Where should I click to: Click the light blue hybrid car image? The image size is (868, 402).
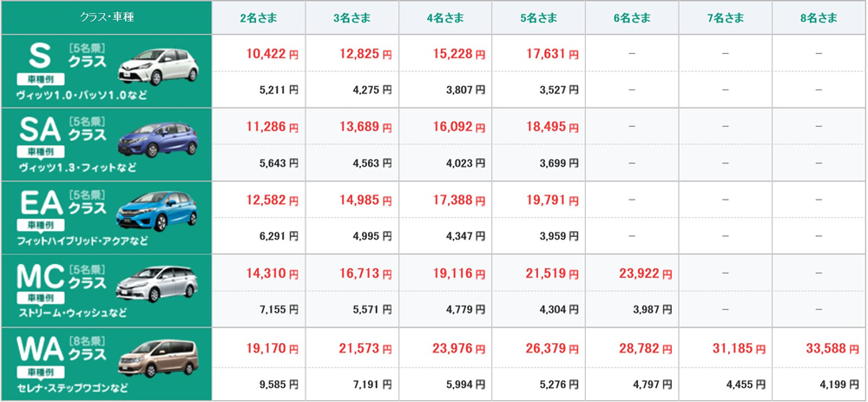click(164, 211)
